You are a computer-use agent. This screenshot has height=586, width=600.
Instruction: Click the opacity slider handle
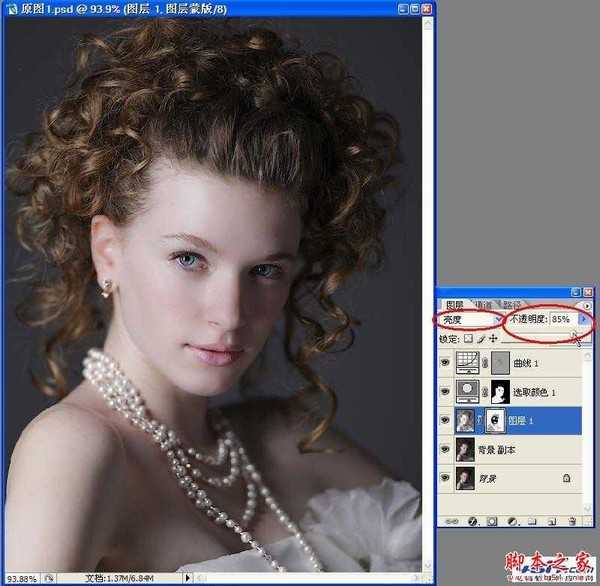coord(574,334)
